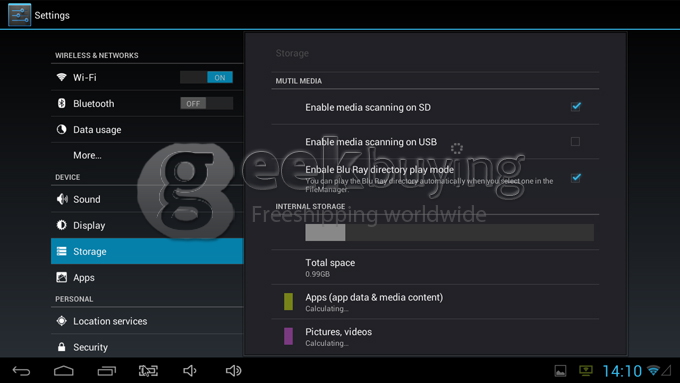Viewport: 680px width, 383px height.
Task: Click the Settings app icon in header
Action: pos(20,15)
